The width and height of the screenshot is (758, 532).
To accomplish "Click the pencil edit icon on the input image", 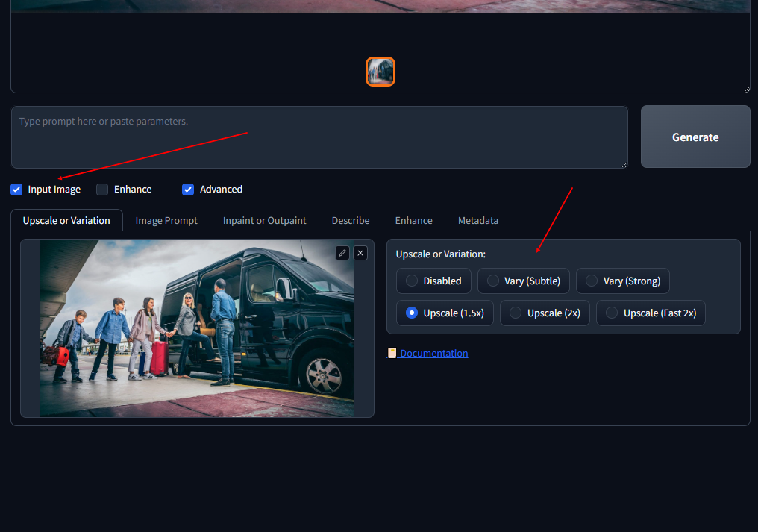I will tap(342, 253).
